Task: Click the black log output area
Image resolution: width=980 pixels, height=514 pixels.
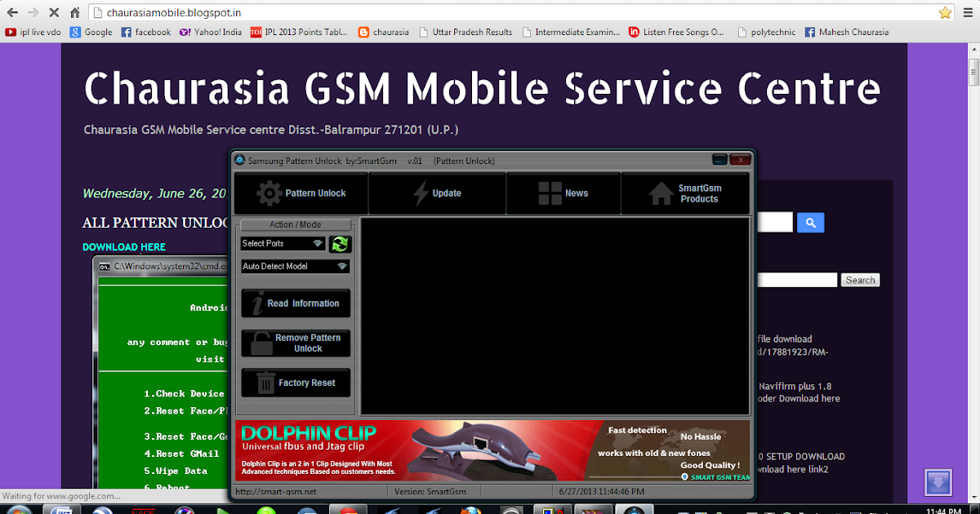Action: coord(555,316)
